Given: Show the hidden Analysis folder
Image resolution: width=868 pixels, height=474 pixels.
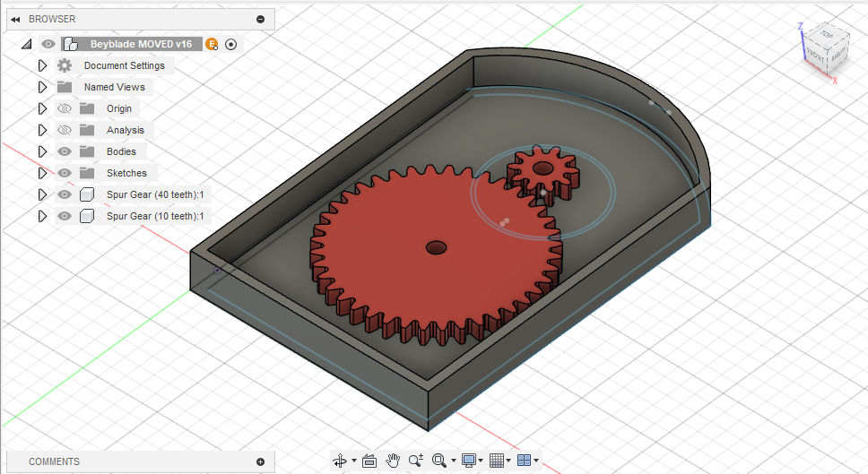Looking at the screenshot, I should tap(65, 131).
